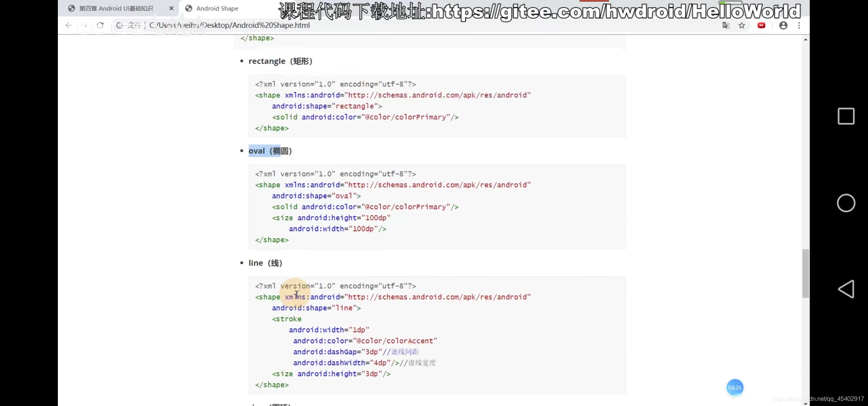Tap Android home circle button
868x406 pixels.
(846, 203)
